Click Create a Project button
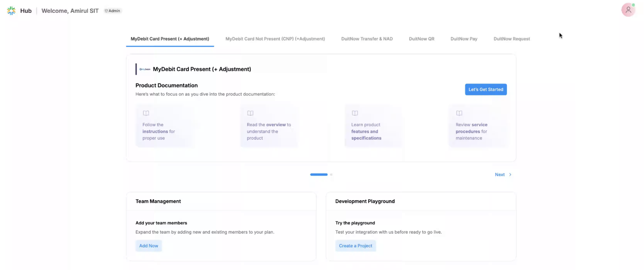The height and width of the screenshot is (270, 644). 355,246
